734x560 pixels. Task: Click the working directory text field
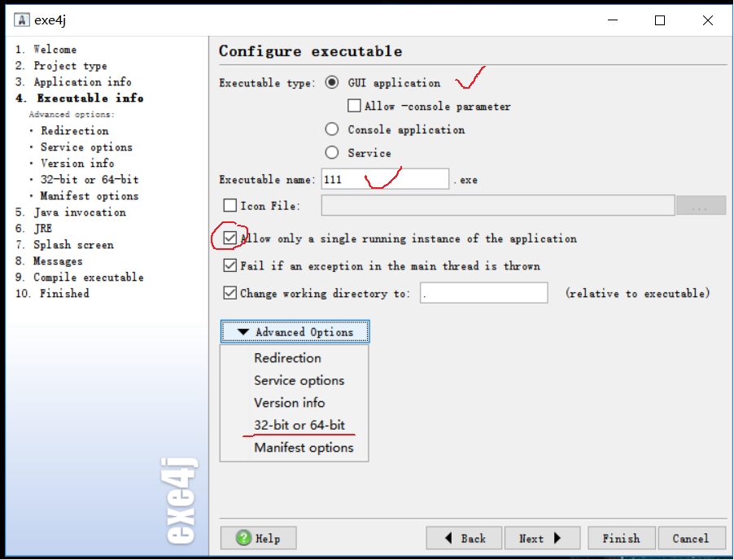point(483,293)
